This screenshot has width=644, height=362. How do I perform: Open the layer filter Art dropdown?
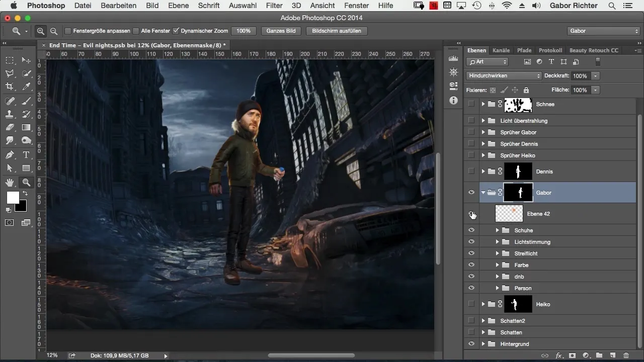[487, 62]
